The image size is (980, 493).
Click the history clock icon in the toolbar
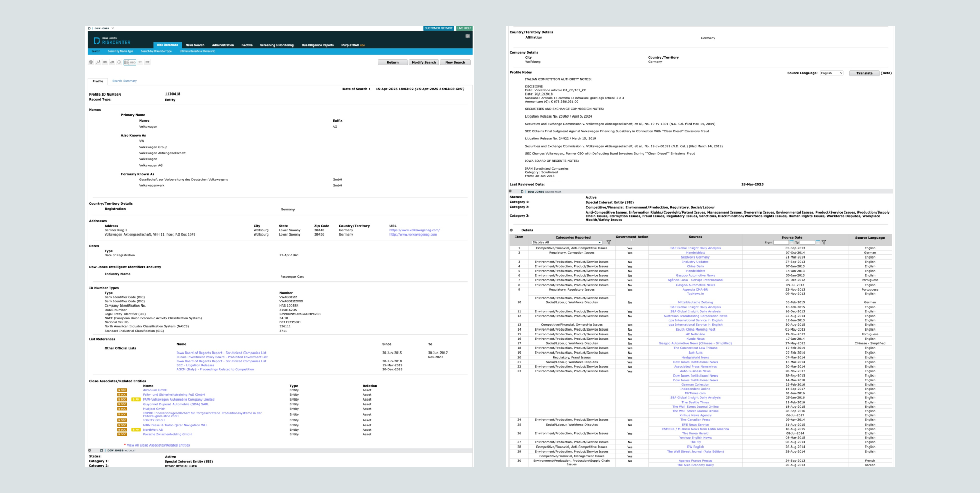(119, 62)
